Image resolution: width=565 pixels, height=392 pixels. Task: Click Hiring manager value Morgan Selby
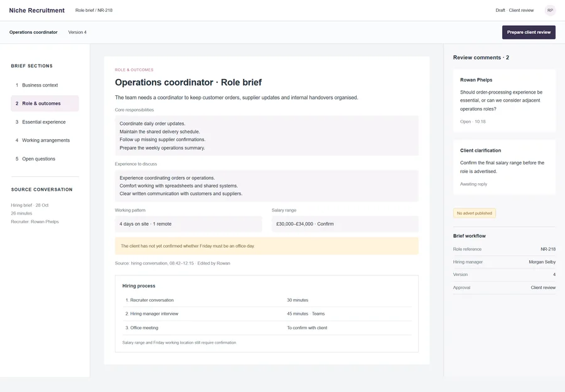(x=542, y=262)
